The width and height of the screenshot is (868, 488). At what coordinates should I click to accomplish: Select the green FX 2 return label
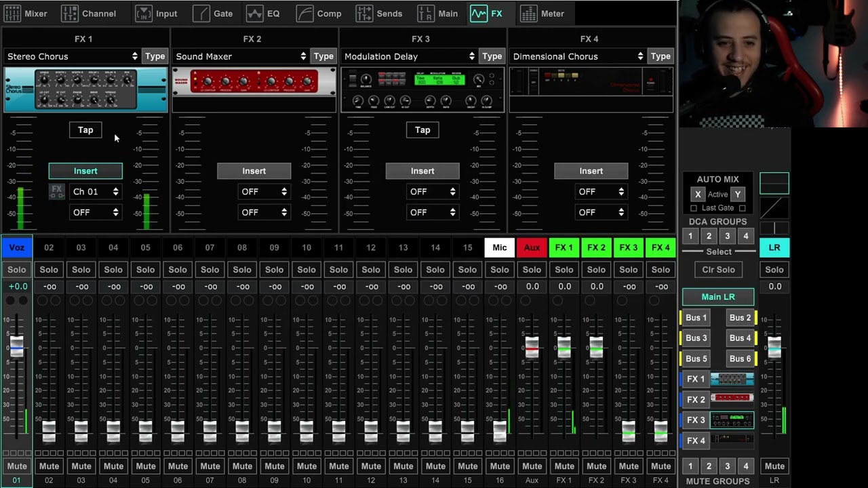(x=597, y=247)
